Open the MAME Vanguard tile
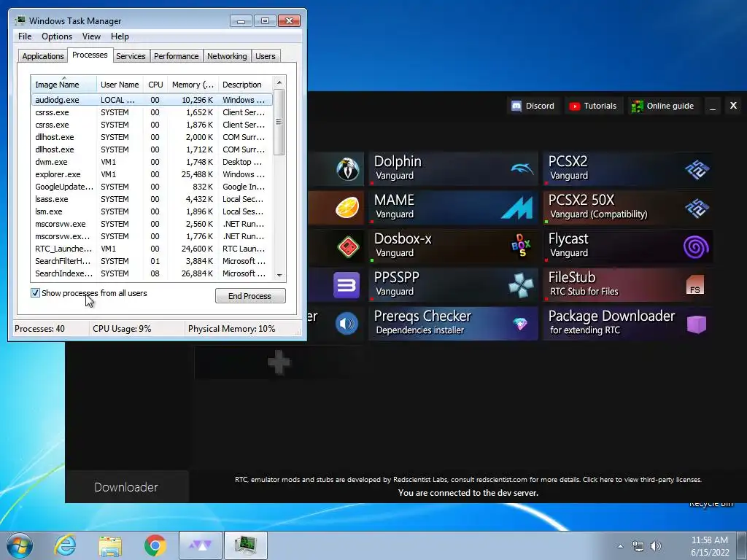The image size is (747, 560). click(x=453, y=207)
